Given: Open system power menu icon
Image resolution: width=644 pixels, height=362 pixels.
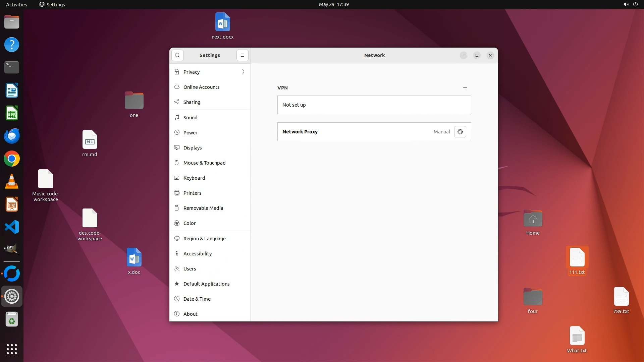Looking at the screenshot, I should 635,4.
